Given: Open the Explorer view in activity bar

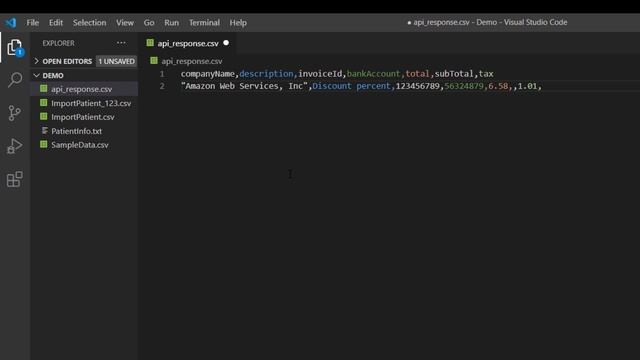Looking at the screenshot, I should click(x=15, y=48).
